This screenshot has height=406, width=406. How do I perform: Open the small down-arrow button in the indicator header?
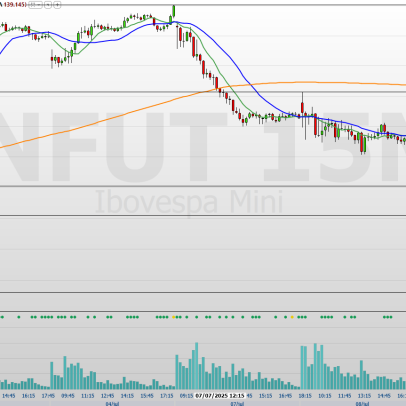pos(48,5)
